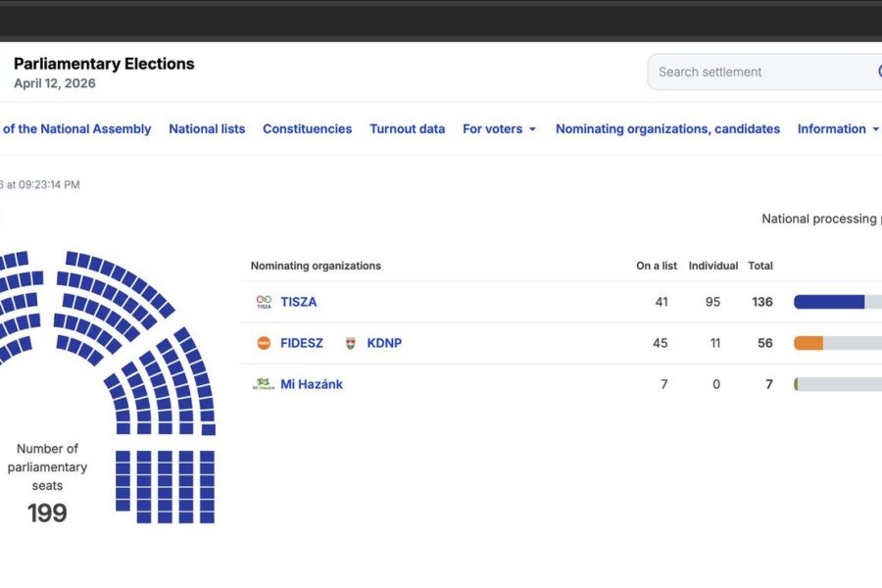
Task: Click the TISZA party logo icon
Action: click(264, 302)
